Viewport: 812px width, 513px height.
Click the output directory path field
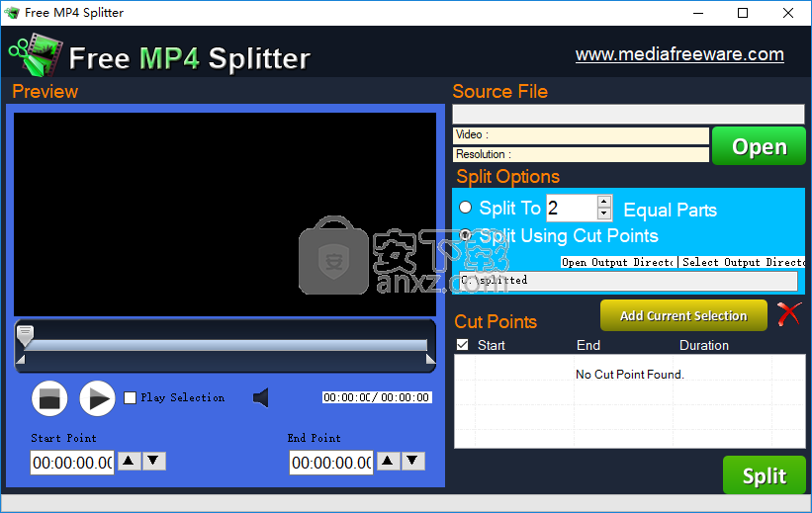pyautogui.click(x=628, y=281)
